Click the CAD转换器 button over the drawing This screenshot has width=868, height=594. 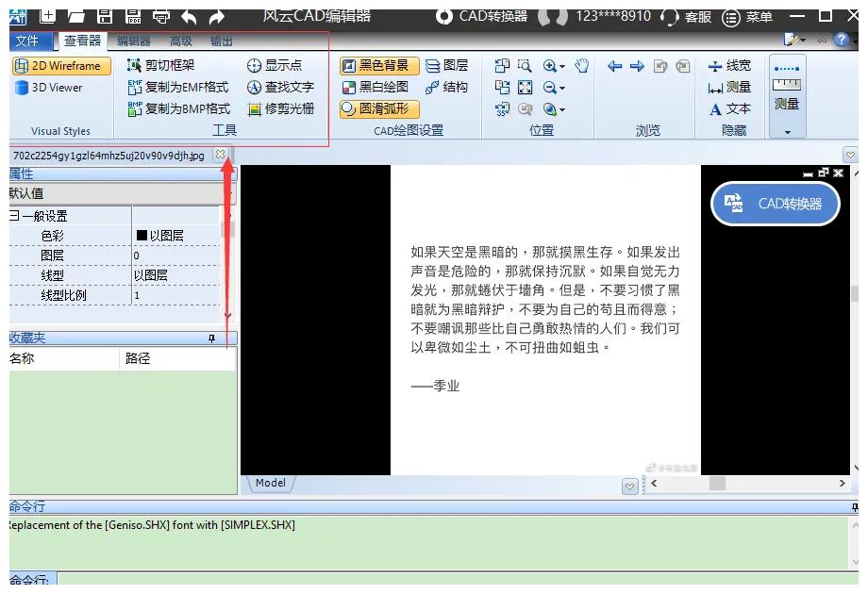point(775,204)
